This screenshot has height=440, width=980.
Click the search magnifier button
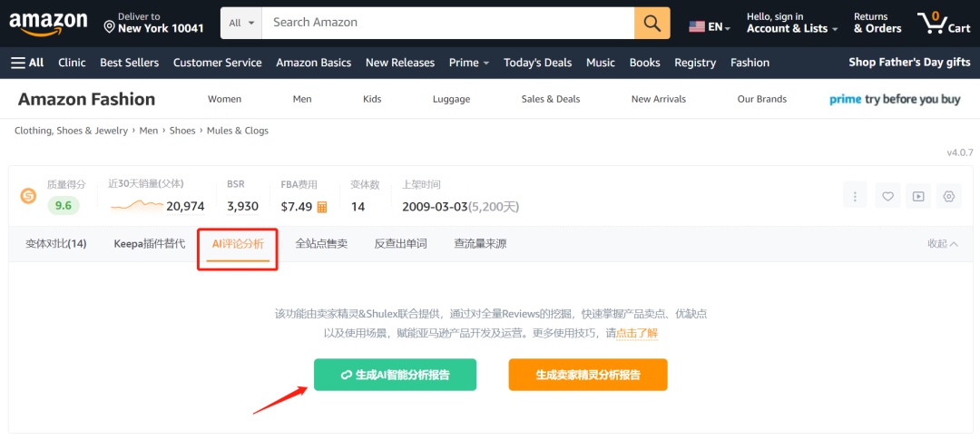coord(652,23)
